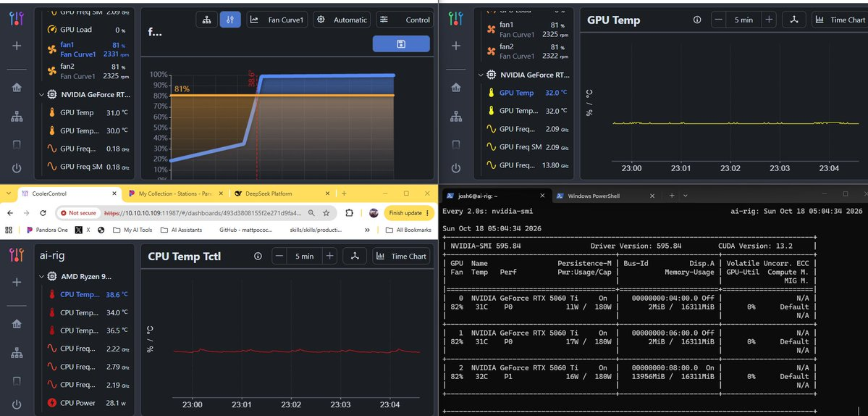Collapse NVIDIA GeForce RT... group in GPU Temp window
This screenshot has width=868, height=416.
[x=480, y=75]
